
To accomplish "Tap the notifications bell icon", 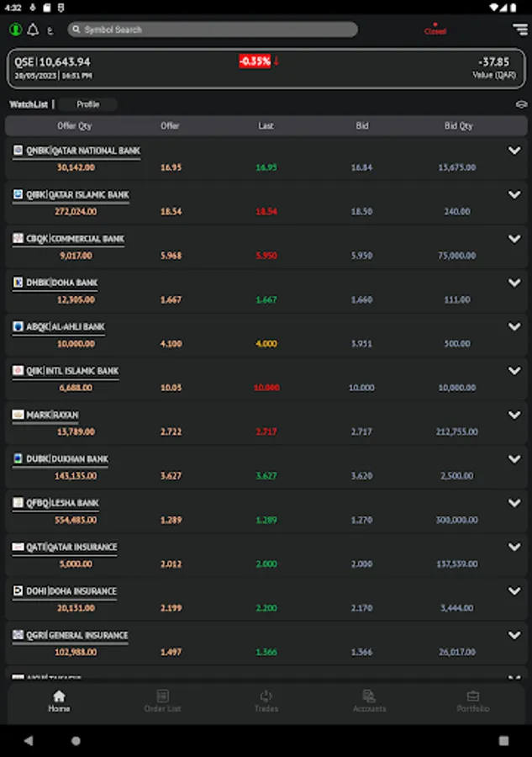I will tap(33, 29).
